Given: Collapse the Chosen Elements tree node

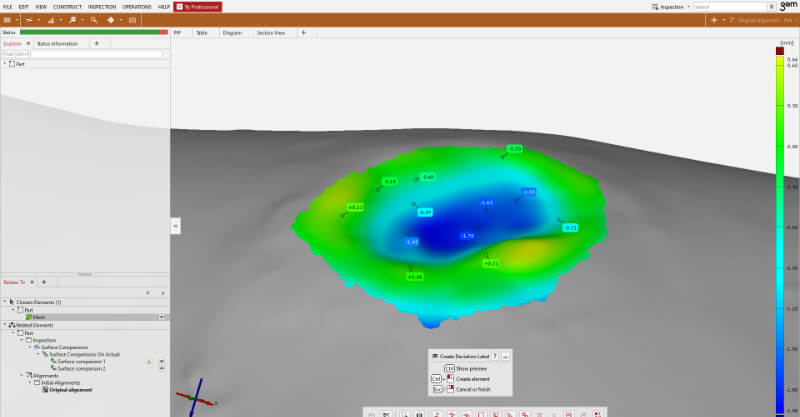Looking at the screenshot, I should pos(6,301).
